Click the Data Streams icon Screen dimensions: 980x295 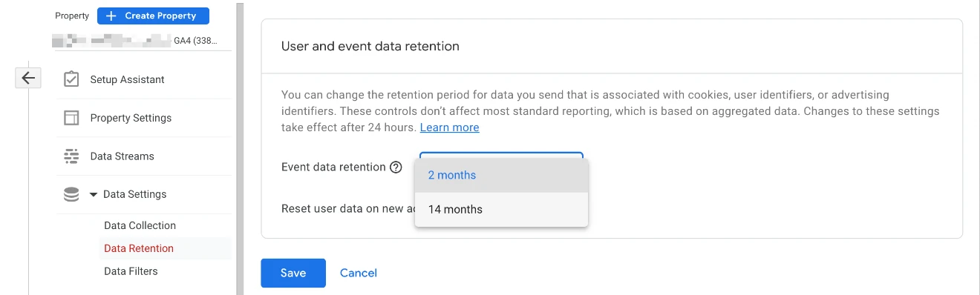(71, 156)
